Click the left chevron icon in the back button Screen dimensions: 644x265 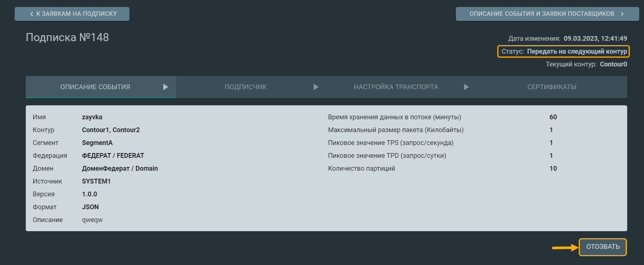click(x=32, y=14)
